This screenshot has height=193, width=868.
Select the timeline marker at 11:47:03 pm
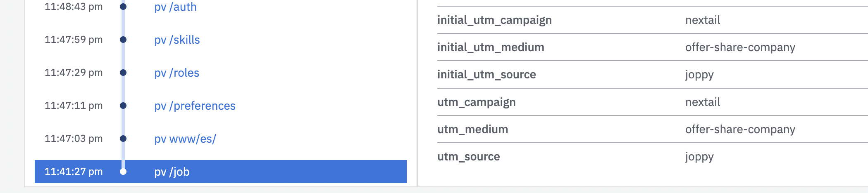click(x=123, y=139)
